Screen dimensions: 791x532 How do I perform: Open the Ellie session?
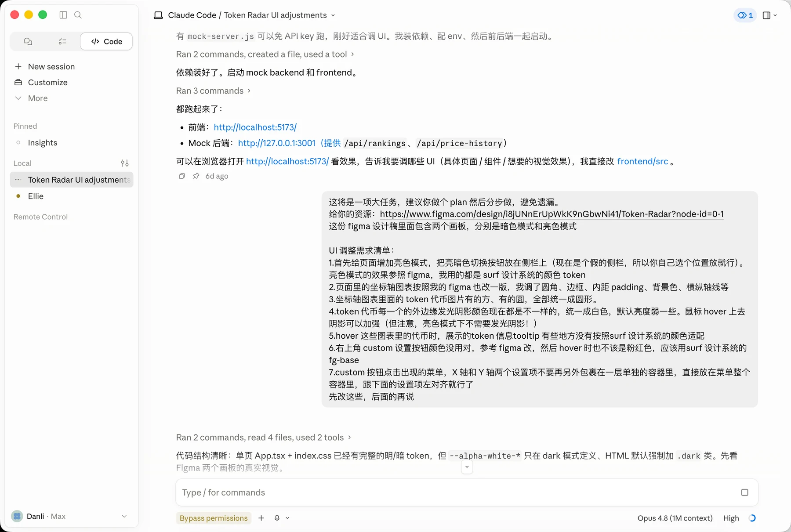[x=36, y=196]
